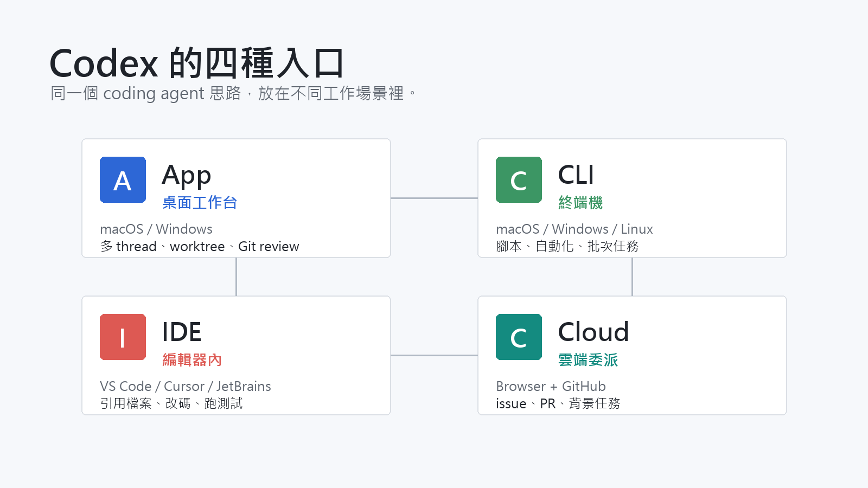Click the "VS Code / Cursor / JetBrains" line
Image resolution: width=868 pixels, height=488 pixels.
pos(186,386)
